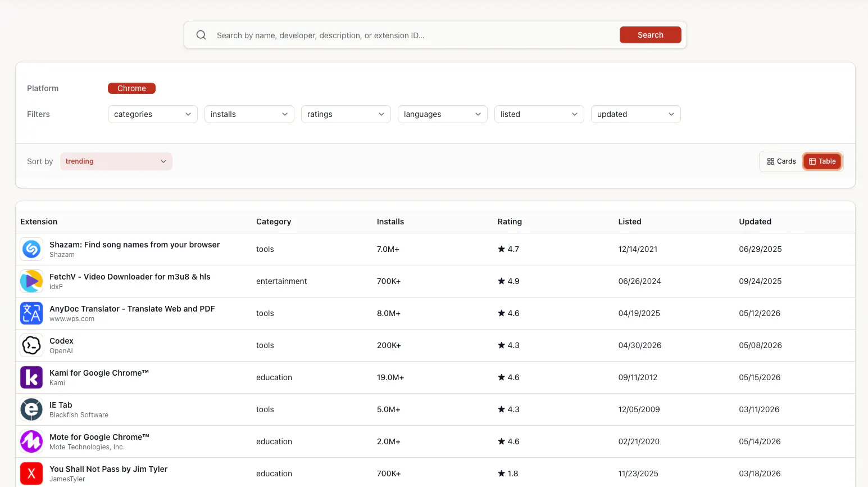Click the updated date 06/29/2025
The image size is (868, 487).
click(760, 249)
